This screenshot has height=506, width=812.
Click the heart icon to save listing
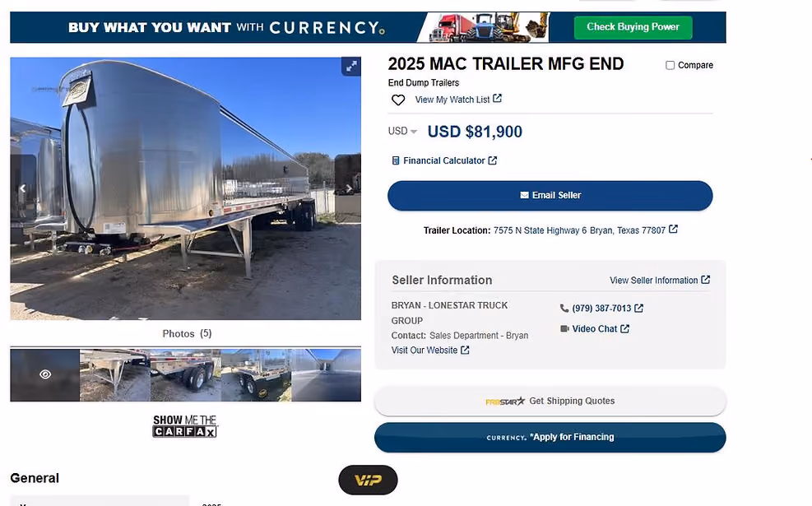[x=397, y=100]
